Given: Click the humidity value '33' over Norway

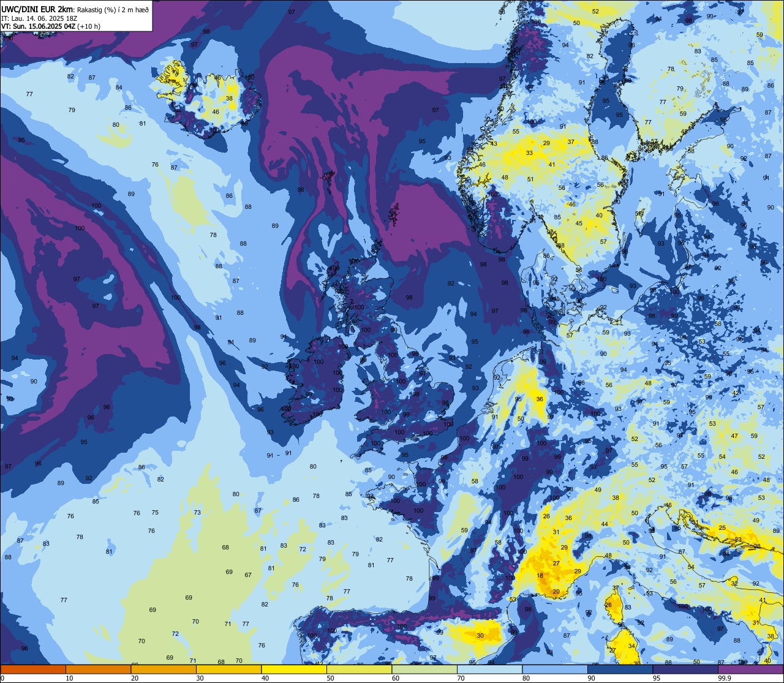Looking at the screenshot, I should click(529, 153).
